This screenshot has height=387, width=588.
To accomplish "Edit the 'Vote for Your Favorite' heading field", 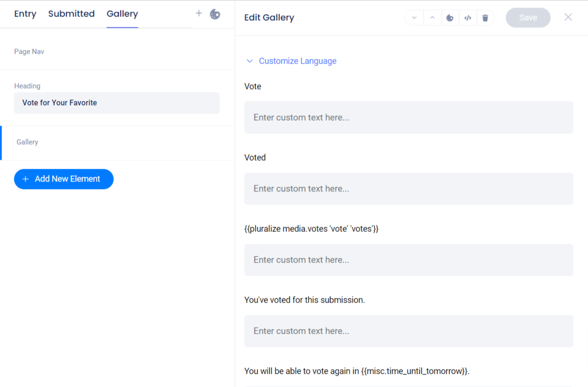I will [x=117, y=103].
